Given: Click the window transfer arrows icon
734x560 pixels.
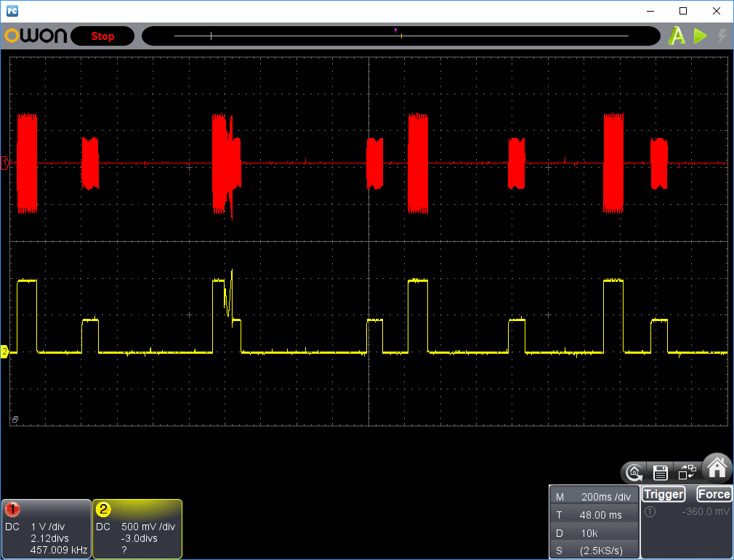Looking at the screenshot, I should pos(687,471).
